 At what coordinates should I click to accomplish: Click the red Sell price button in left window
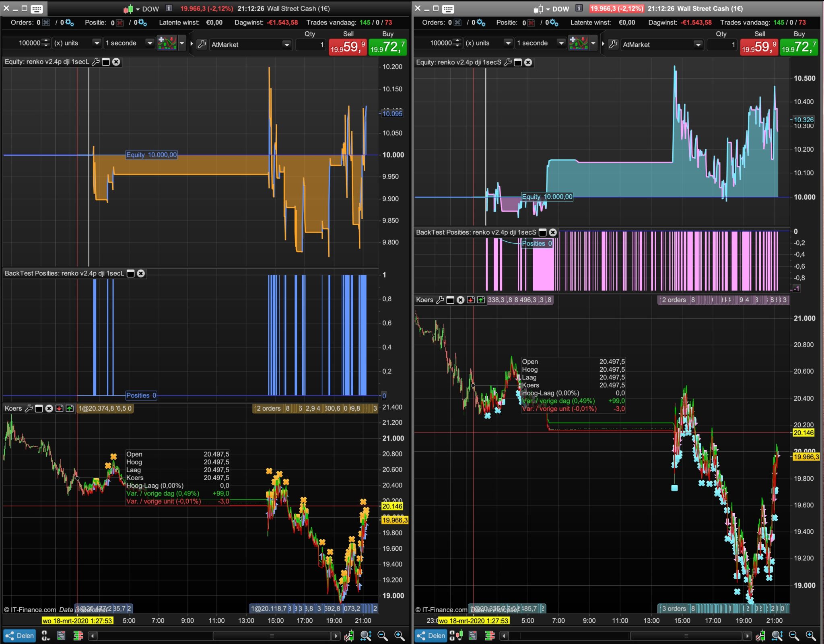click(x=347, y=47)
